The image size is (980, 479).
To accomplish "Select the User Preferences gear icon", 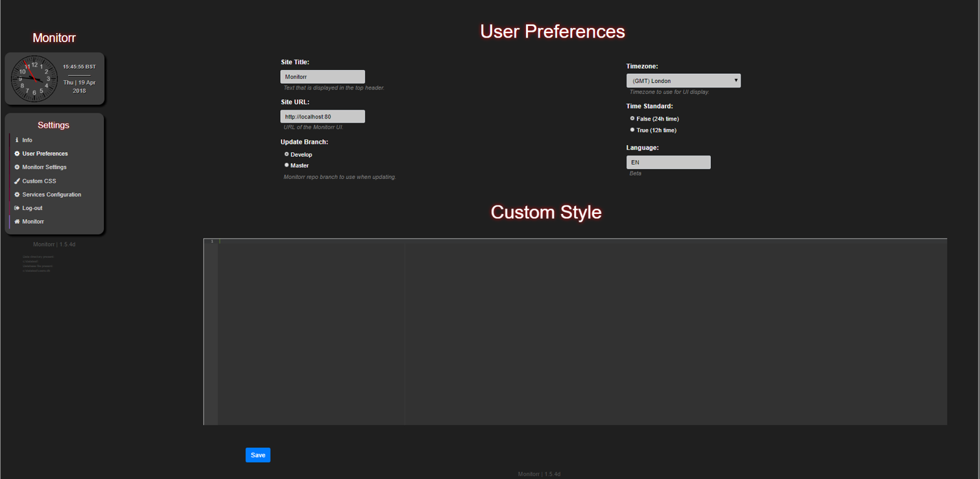I will [16, 154].
